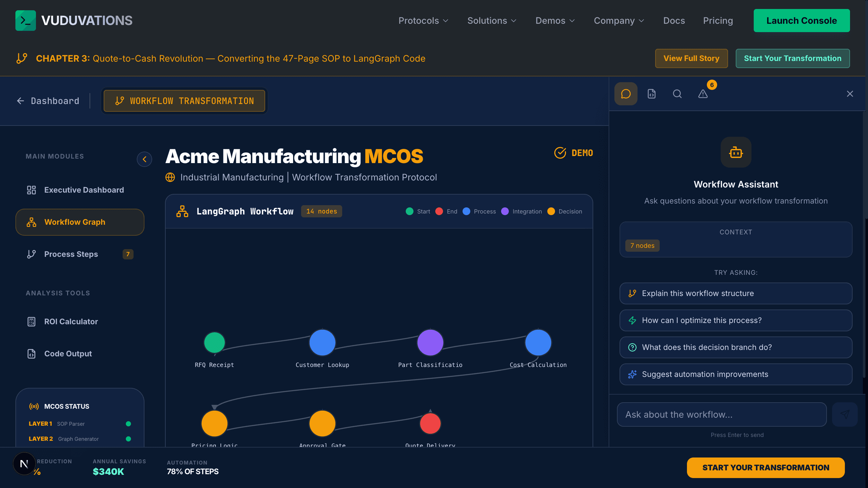Click the Workflow Assistant robot icon
The image size is (868, 488).
coord(736,152)
